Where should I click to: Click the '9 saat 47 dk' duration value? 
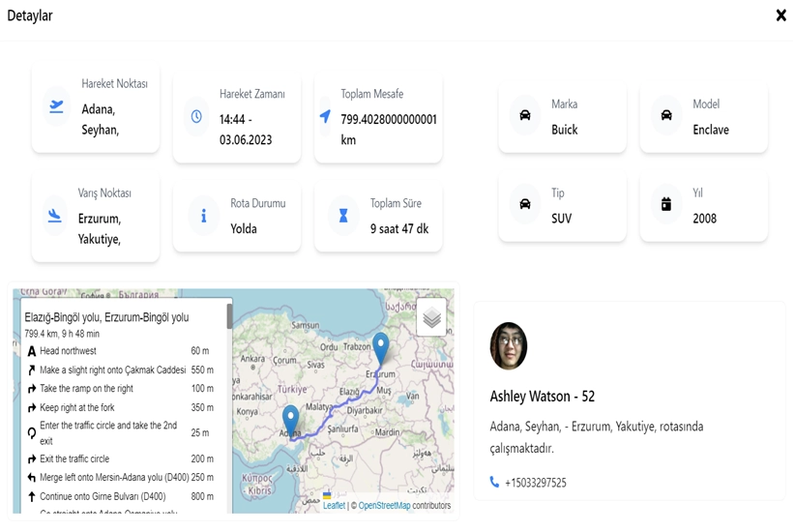pyautogui.click(x=399, y=228)
